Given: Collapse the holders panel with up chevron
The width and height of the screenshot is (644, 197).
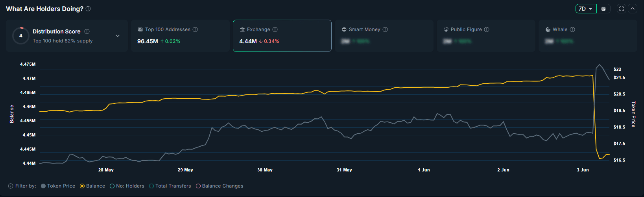Looking at the screenshot, I should (632, 9).
